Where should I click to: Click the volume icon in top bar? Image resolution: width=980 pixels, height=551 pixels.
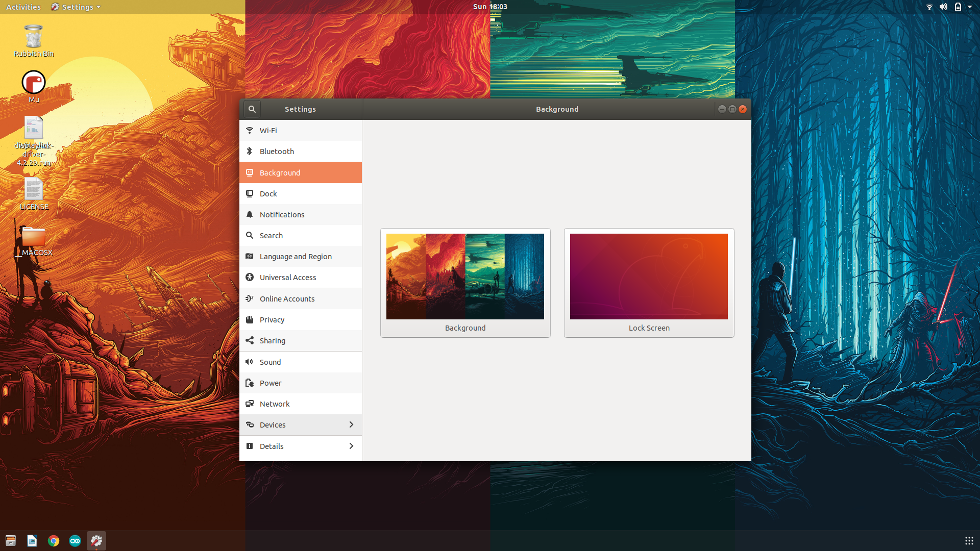point(943,7)
